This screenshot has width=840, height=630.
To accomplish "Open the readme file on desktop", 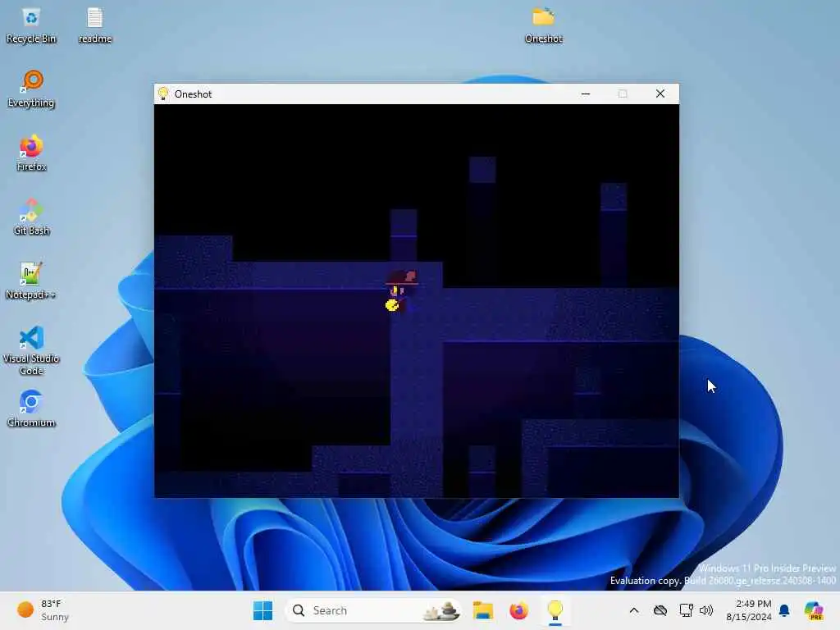I will [95, 25].
